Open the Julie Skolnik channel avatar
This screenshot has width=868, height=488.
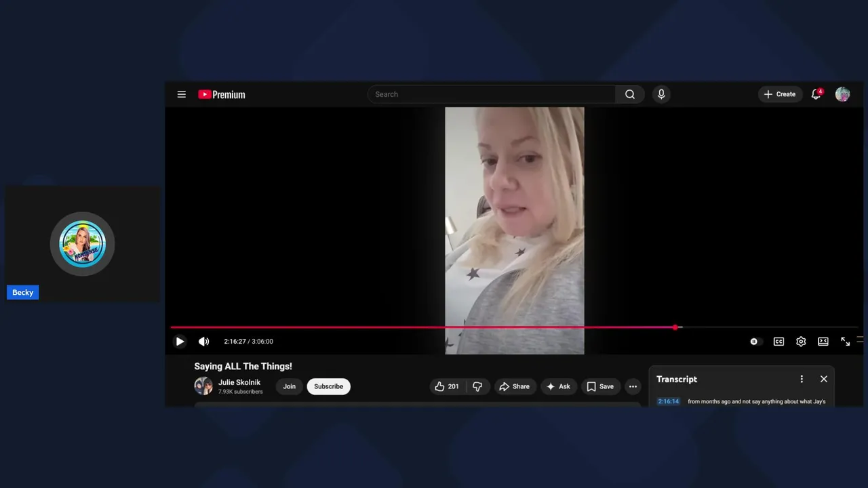(x=203, y=386)
